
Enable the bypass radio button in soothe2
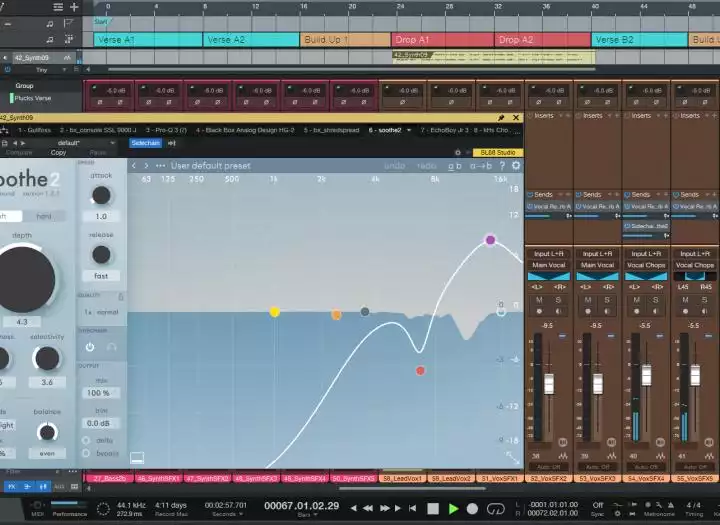(86, 453)
